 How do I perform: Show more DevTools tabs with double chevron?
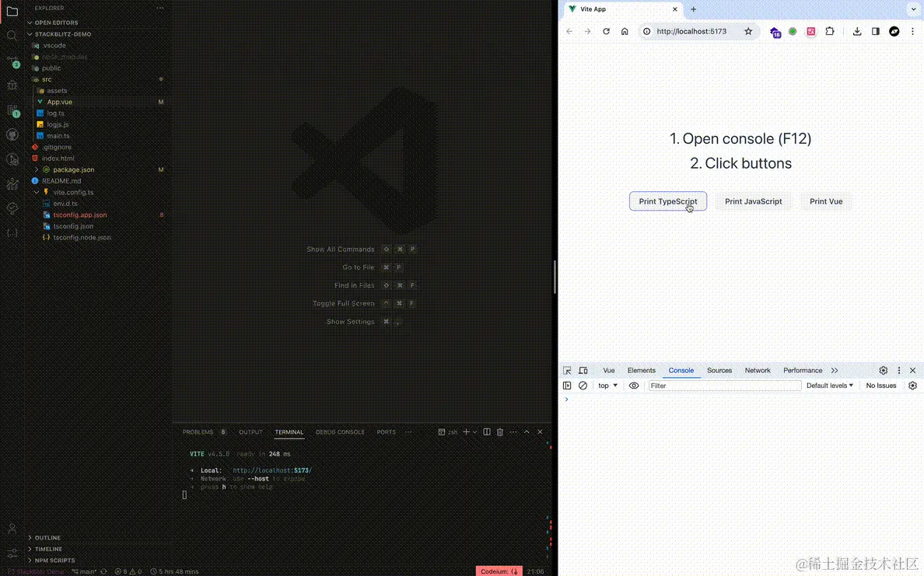pos(835,371)
